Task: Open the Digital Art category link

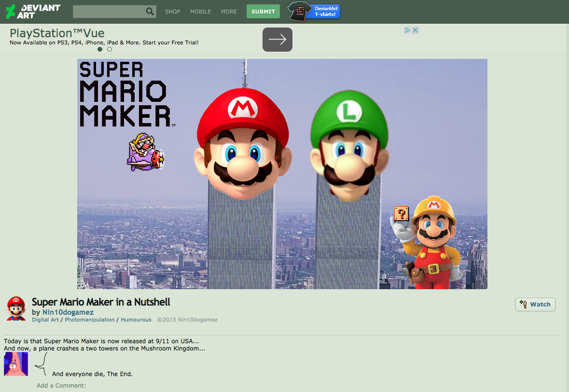Action: pyautogui.click(x=45, y=320)
